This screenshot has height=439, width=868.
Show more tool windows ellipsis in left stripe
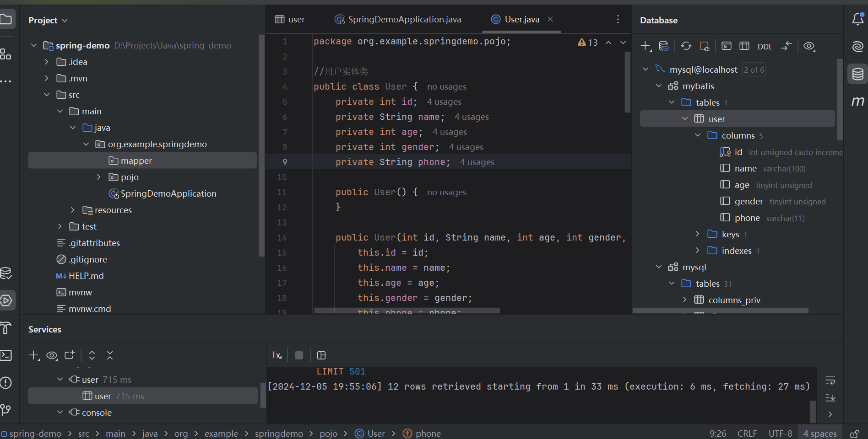click(5, 81)
